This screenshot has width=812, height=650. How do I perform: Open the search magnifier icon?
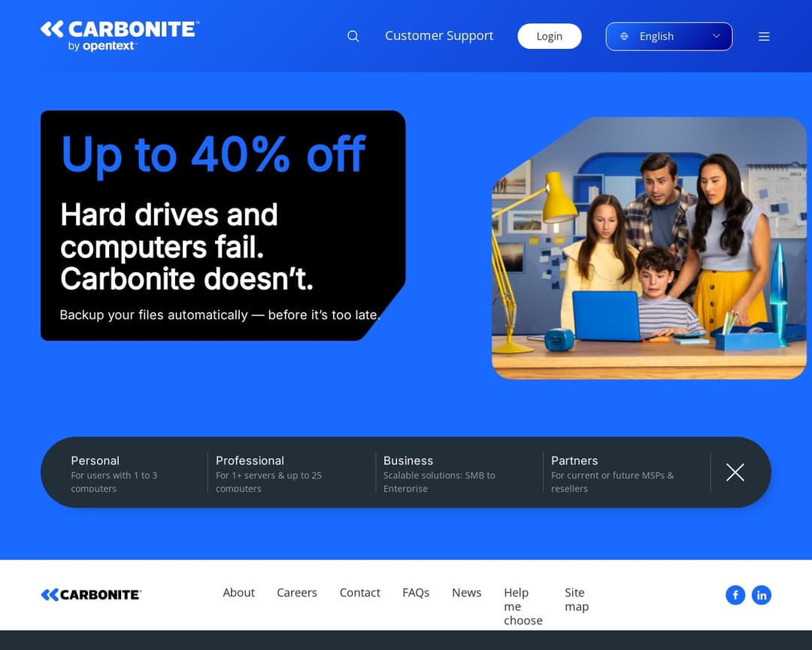(x=353, y=36)
